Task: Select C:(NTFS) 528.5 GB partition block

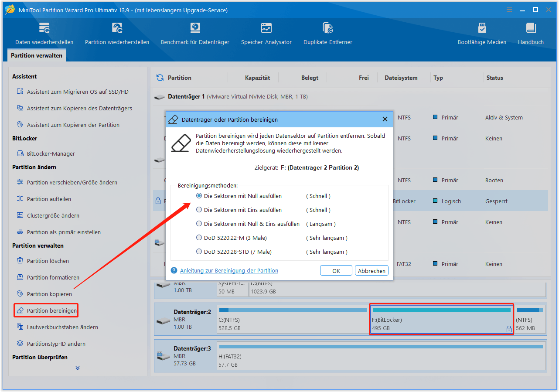Action: tap(293, 320)
